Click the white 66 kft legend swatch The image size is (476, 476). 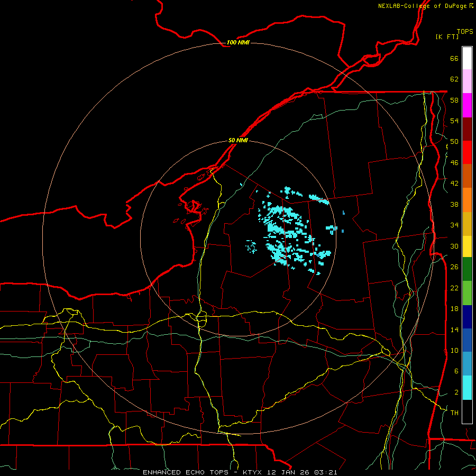point(467,58)
